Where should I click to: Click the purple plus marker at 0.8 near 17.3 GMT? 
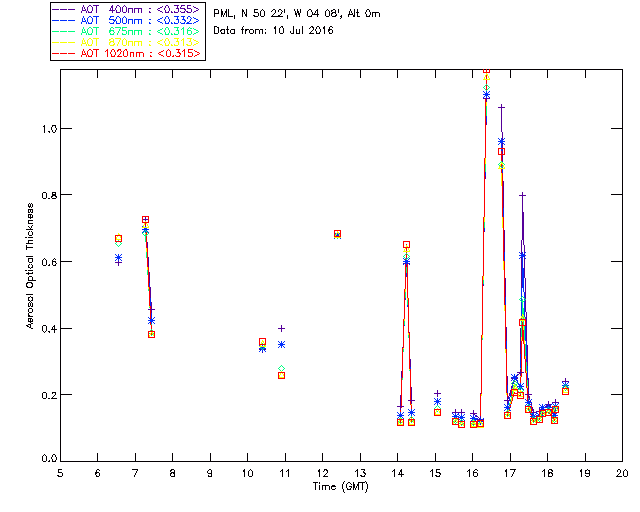(x=522, y=196)
